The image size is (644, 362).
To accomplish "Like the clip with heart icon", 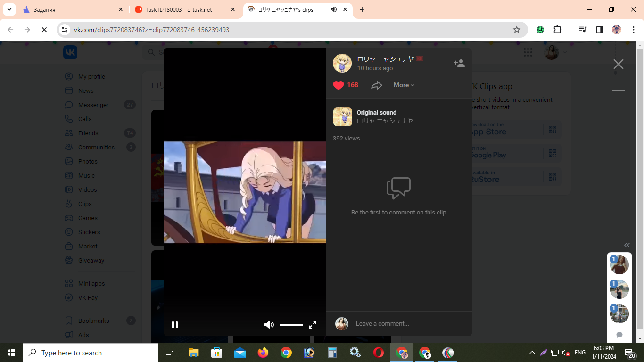I will coord(339,85).
